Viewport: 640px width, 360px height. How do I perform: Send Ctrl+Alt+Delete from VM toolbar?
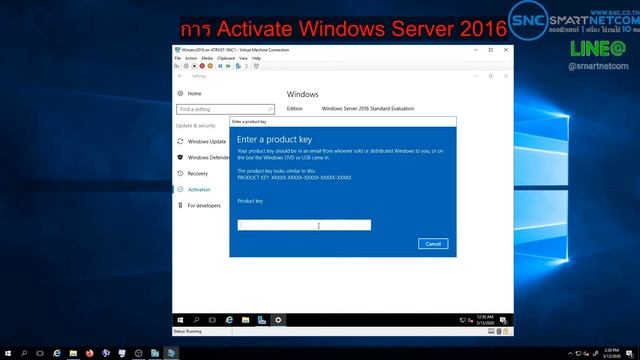point(177,66)
